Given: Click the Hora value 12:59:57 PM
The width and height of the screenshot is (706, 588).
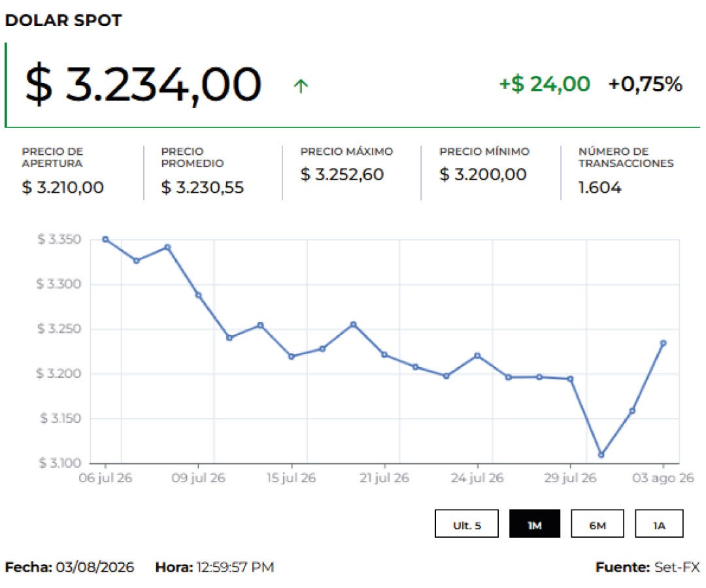Looking at the screenshot, I should click(235, 567).
